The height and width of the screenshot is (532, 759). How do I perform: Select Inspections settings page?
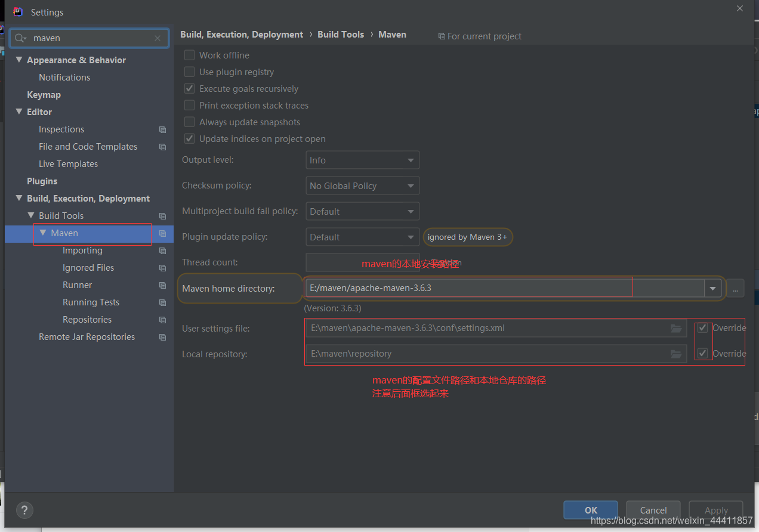click(x=61, y=129)
